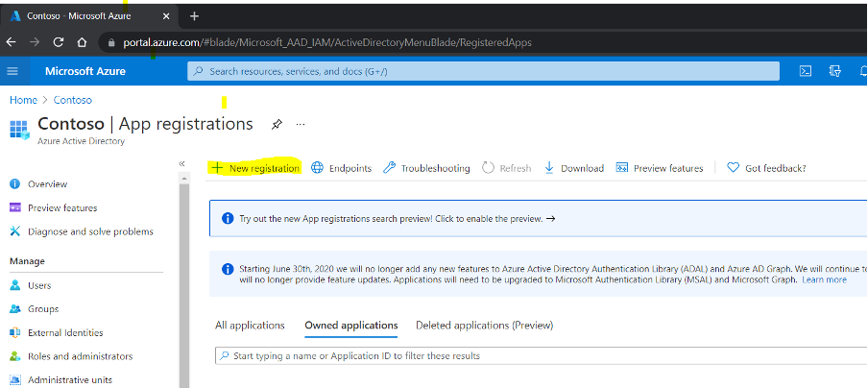Go to Home breadcrumb

[x=23, y=100]
